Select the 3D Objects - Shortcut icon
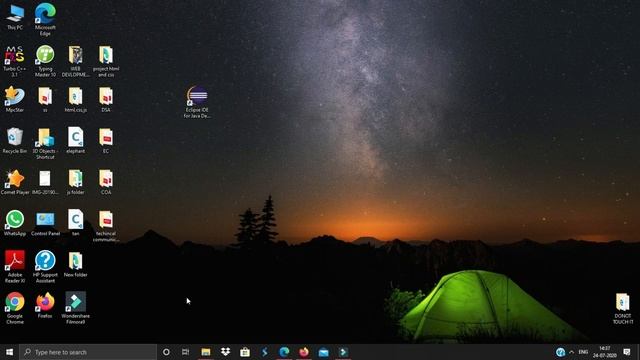The image size is (640, 360). 45,144
